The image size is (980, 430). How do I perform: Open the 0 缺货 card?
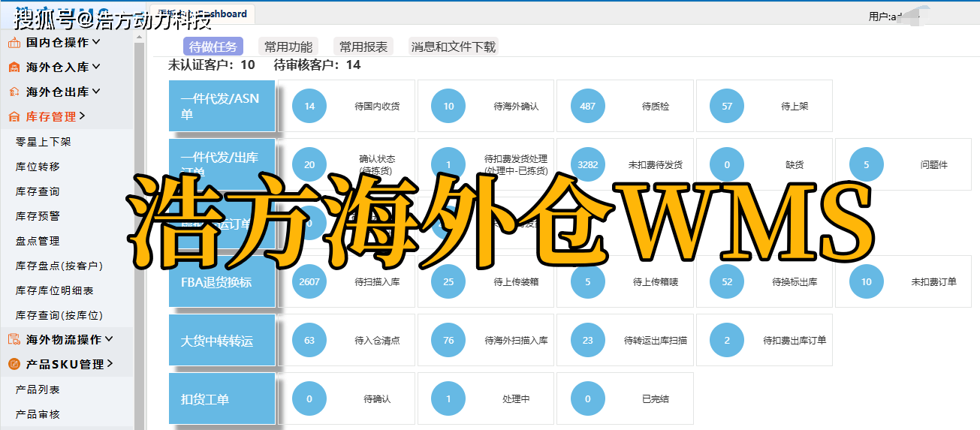click(764, 164)
